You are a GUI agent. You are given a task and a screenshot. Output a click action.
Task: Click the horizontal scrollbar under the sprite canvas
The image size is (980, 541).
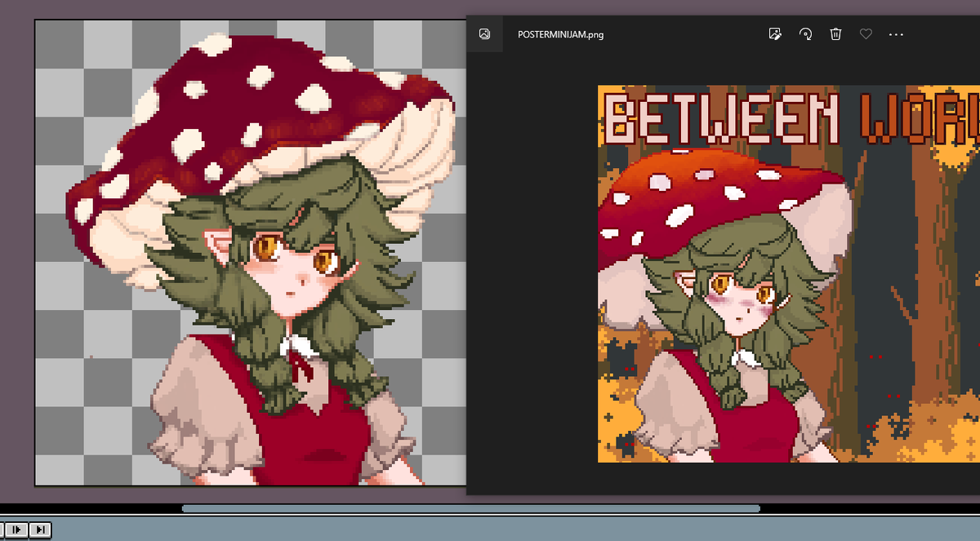[x=470, y=508]
